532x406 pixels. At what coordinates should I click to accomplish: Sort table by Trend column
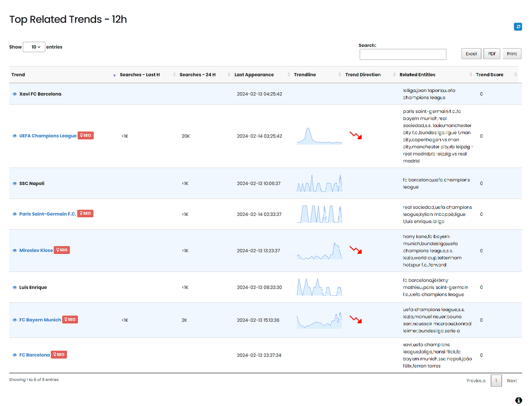(x=63, y=75)
